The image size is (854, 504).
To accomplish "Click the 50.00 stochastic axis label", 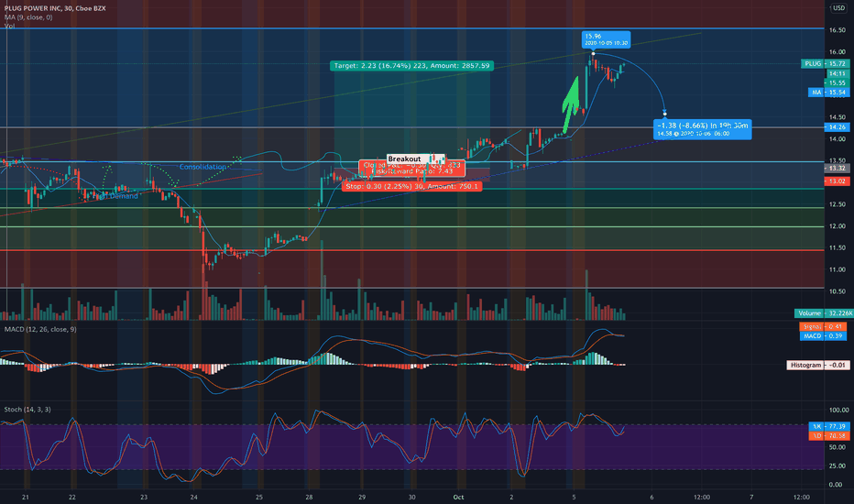I will [x=838, y=447].
